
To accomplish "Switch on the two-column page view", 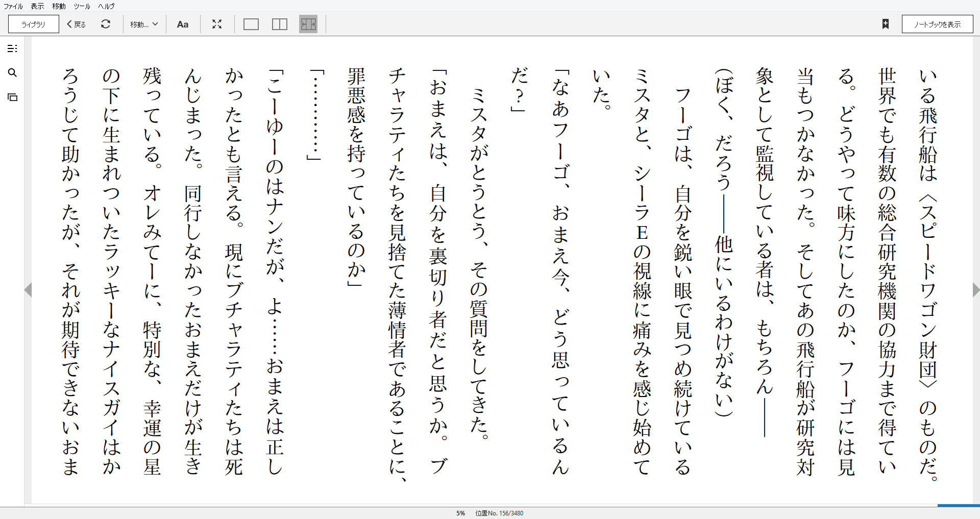I will (x=279, y=23).
